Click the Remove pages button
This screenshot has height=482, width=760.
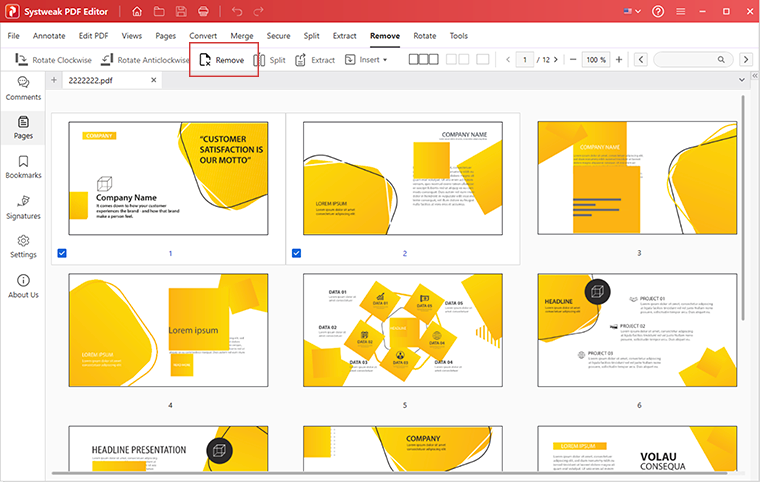click(x=222, y=60)
